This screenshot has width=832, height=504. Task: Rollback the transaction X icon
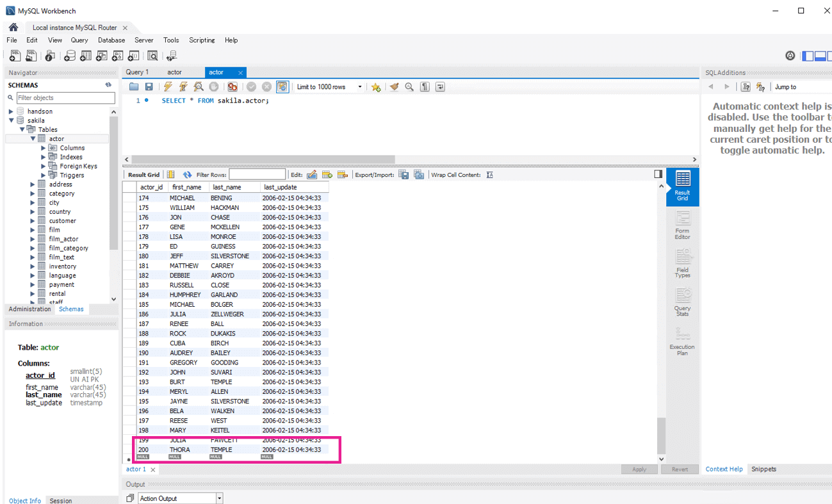click(x=267, y=87)
